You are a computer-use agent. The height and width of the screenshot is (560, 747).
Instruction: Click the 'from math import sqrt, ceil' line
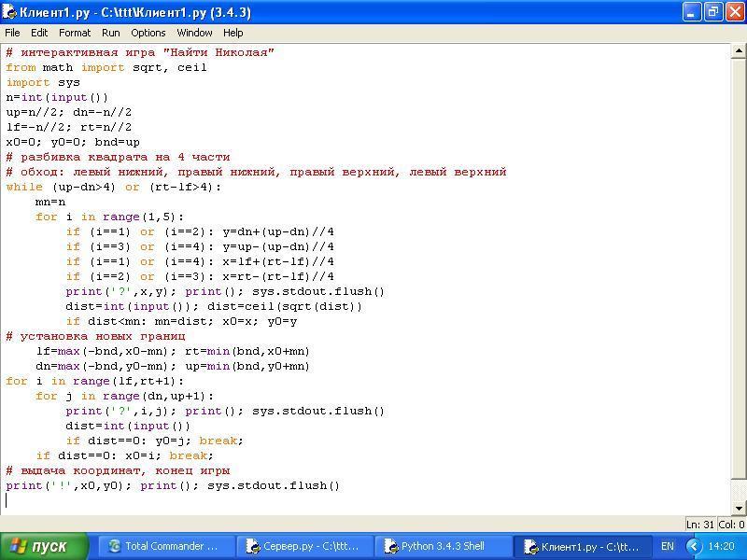point(106,67)
